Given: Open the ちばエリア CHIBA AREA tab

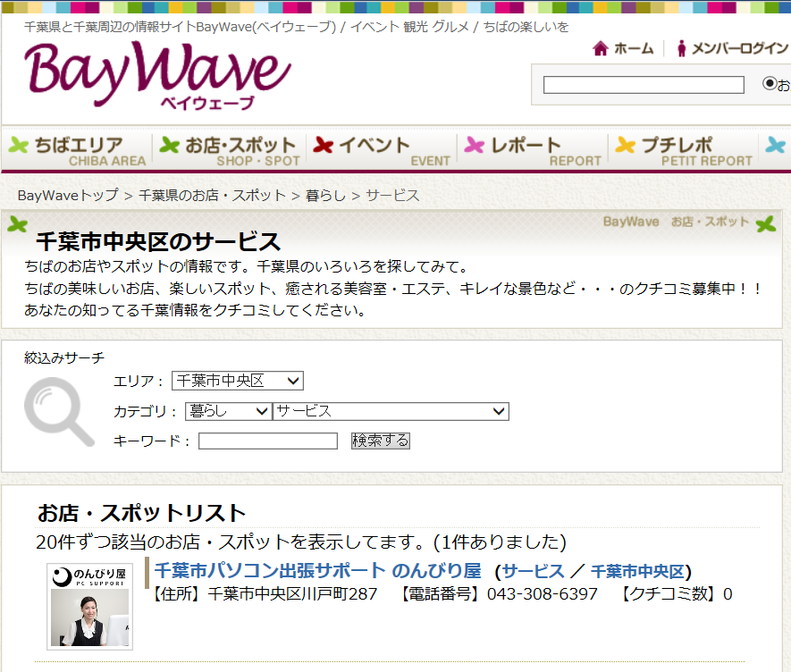Looking at the screenshot, I should point(77,150).
